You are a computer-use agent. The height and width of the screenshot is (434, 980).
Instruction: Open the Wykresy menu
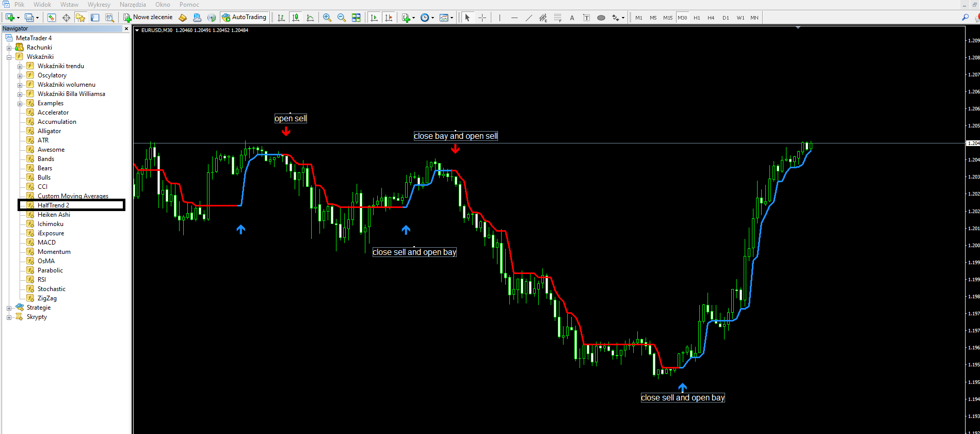point(99,5)
